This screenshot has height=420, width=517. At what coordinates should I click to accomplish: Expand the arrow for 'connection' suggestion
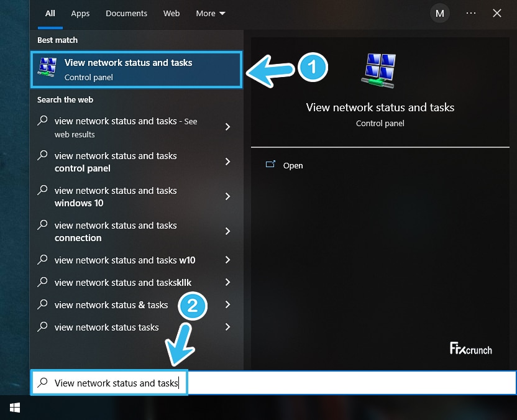pyautogui.click(x=227, y=231)
